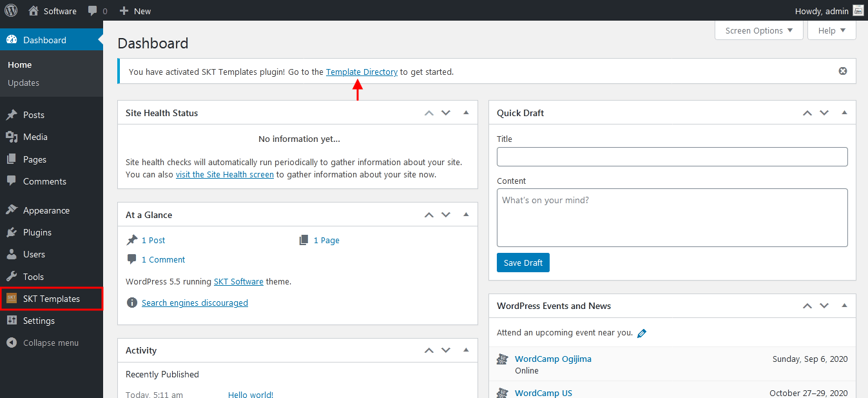Screen dimensions: 868x398
Task: Click the admin avatar icon
Action: pos(858,10)
